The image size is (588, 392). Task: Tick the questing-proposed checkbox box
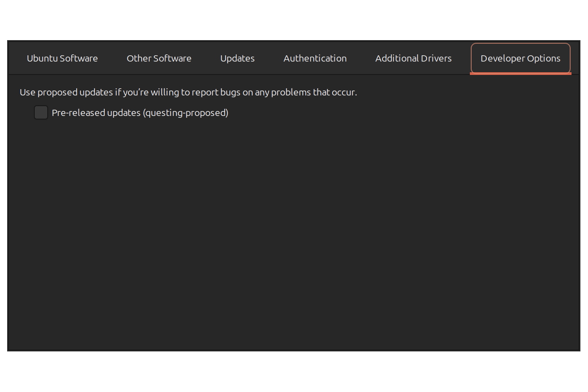coord(41,112)
